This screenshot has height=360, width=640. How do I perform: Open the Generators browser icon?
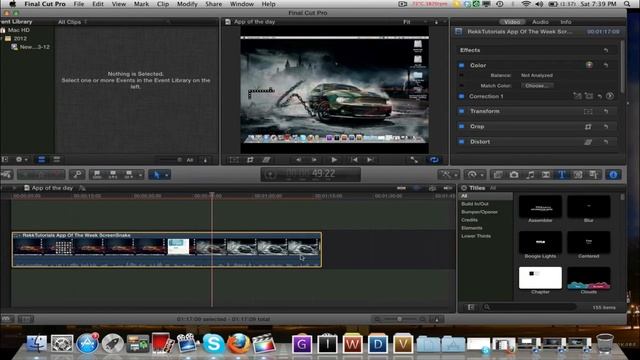578,175
